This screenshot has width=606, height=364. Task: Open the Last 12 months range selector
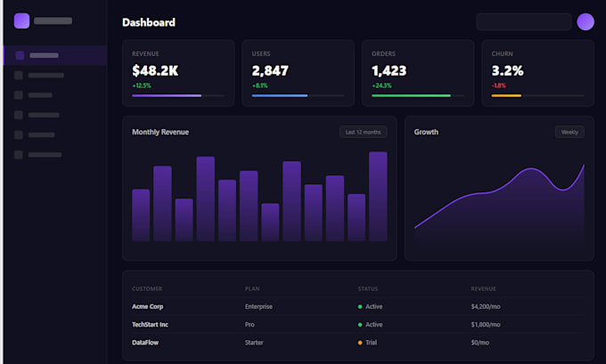pyautogui.click(x=364, y=132)
